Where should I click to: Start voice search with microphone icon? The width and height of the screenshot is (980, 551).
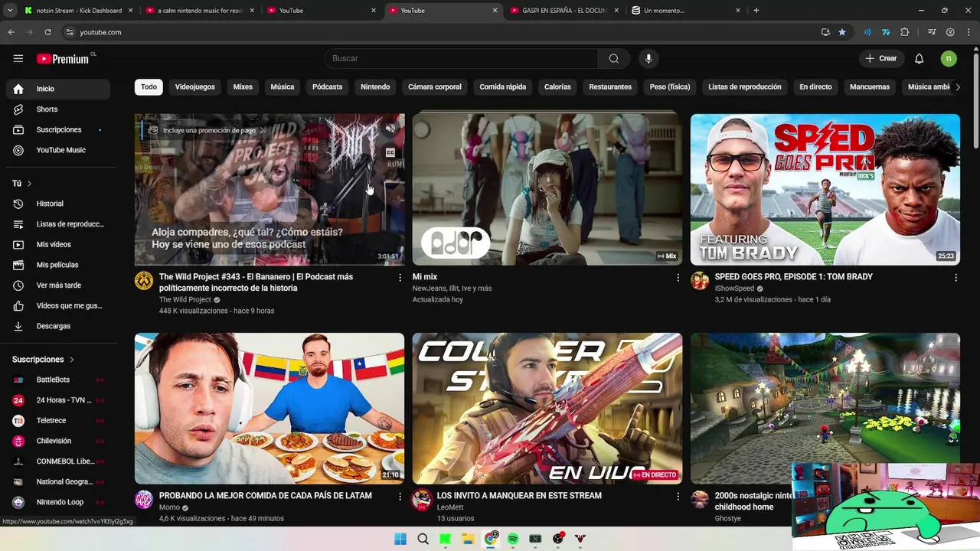point(648,58)
